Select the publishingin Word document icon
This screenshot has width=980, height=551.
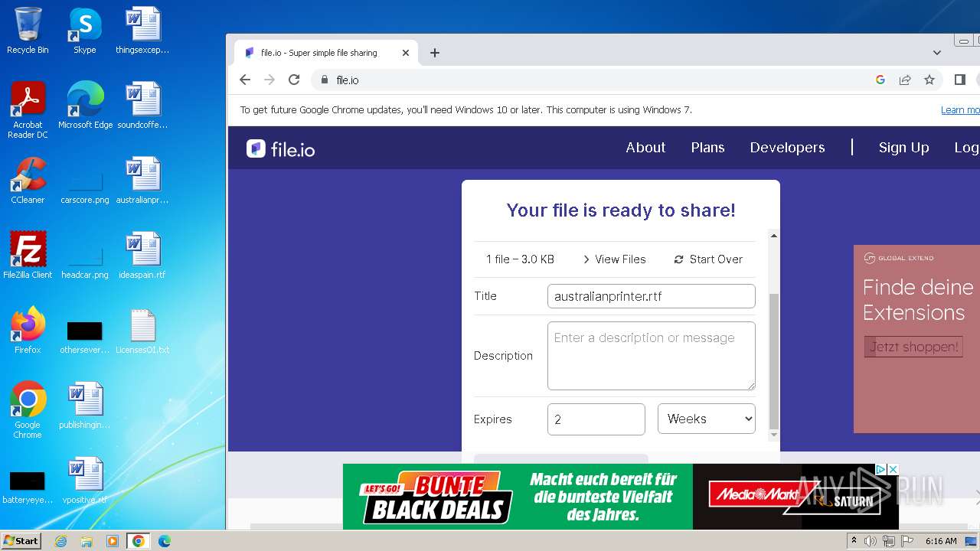coord(85,406)
